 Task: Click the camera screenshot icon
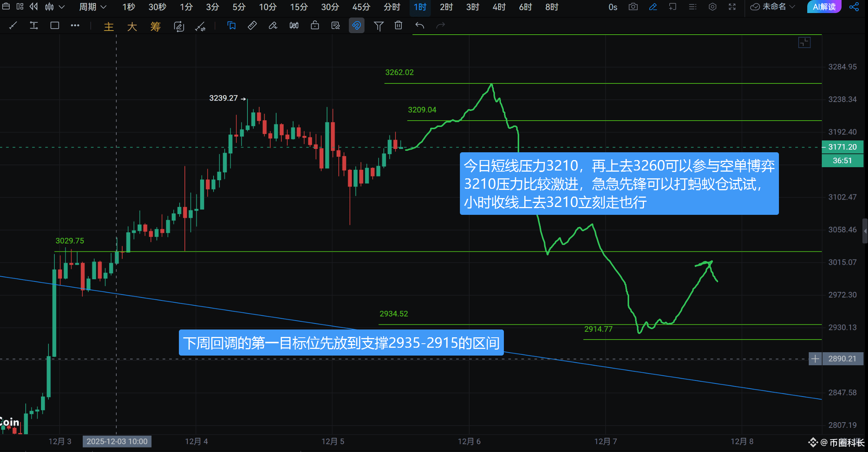tap(633, 7)
